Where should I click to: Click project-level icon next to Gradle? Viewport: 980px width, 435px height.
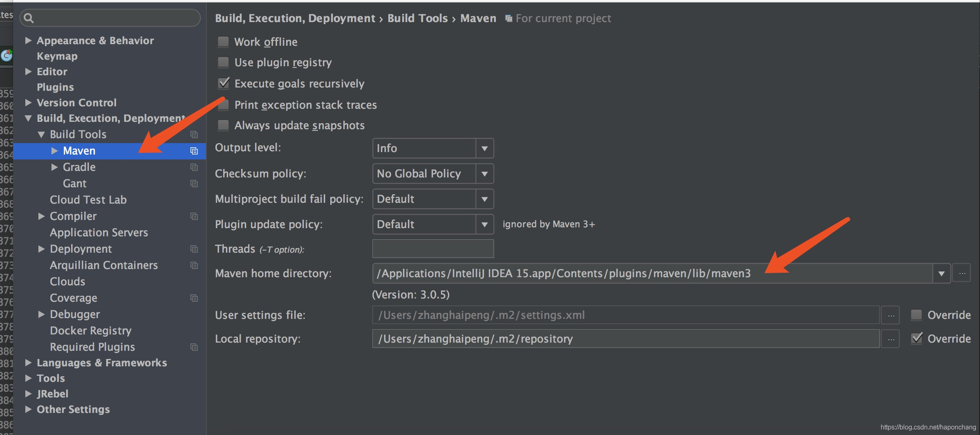[194, 167]
